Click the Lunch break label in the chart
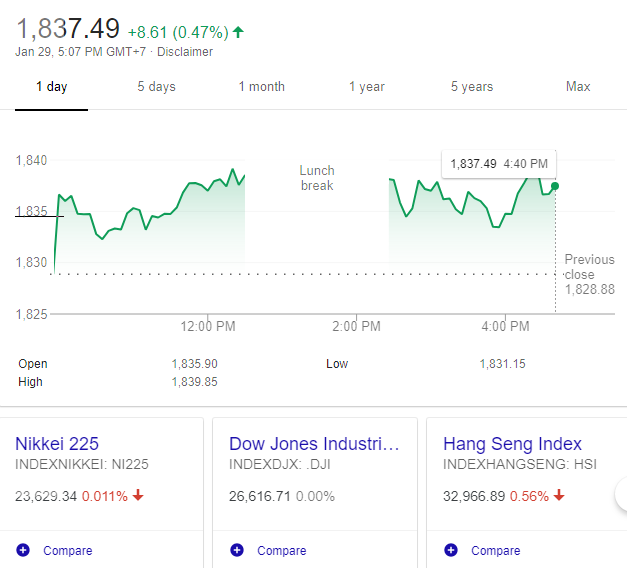Image resolution: width=627 pixels, height=568 pixels. [x=317, y=178]
